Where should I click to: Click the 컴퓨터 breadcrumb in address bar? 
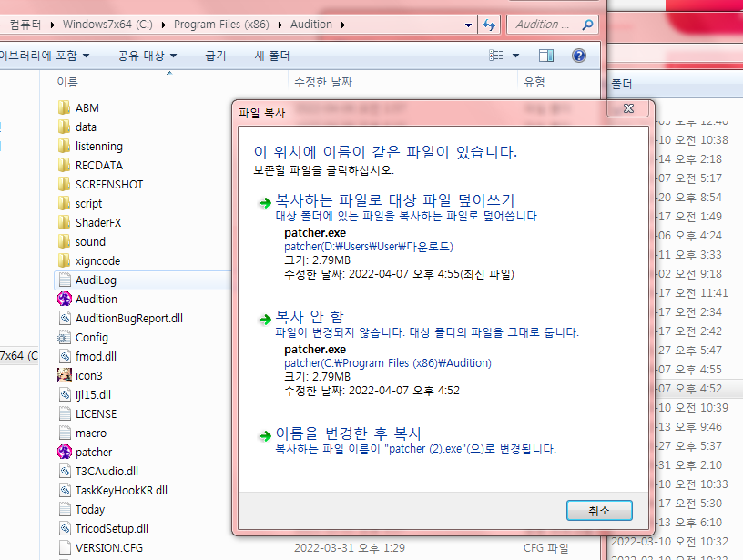tap(25, 25)
